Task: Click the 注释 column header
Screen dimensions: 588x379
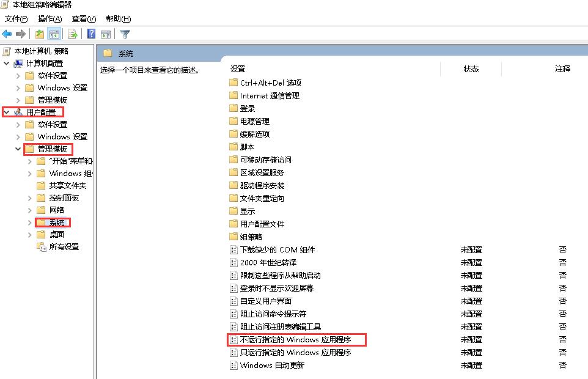Action: pyautogui.click(x=562, y=69)
